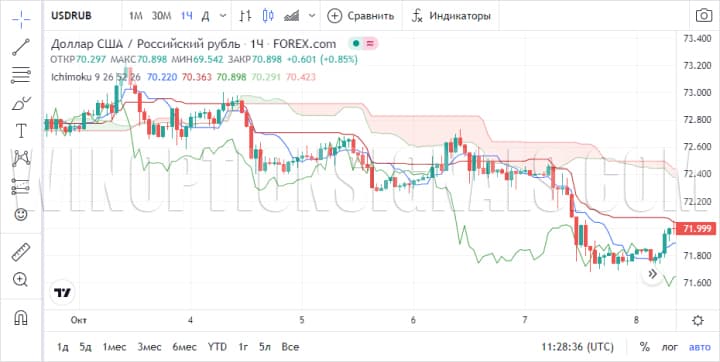Open the chart patterns tool
The width and height of the screenshot is (720, 362).
tap(21, 158)
